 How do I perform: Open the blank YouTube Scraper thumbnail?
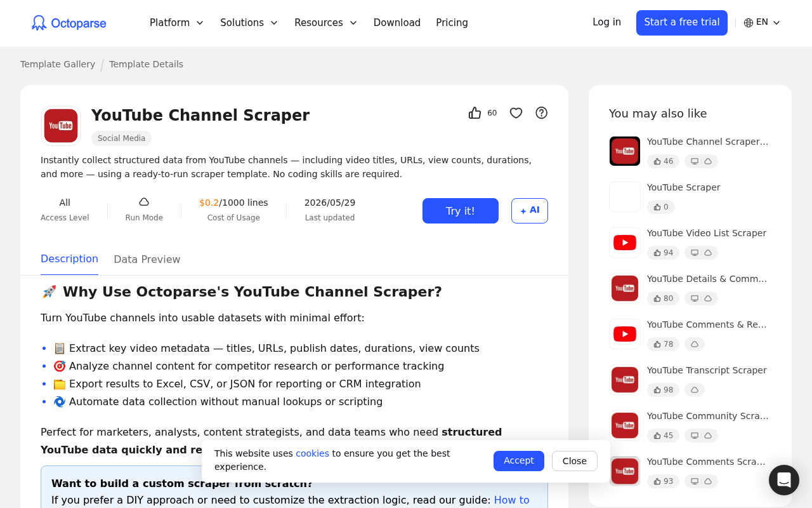625,197
